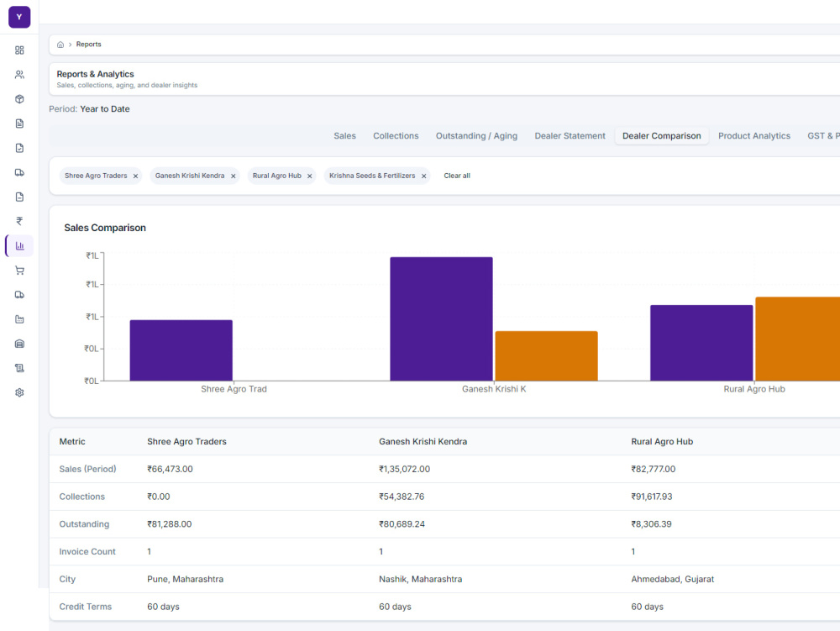Click outstanding value ₹80,689.24
840x631 pixels.
pyautogui.click(x=402, y=524)
